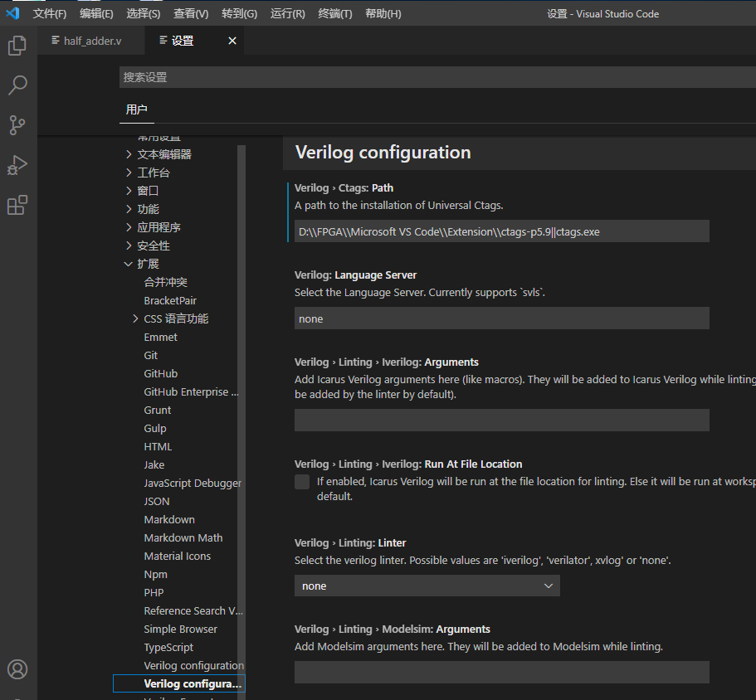Expand the 应用程序 settings section

click(x=129, y=227)
